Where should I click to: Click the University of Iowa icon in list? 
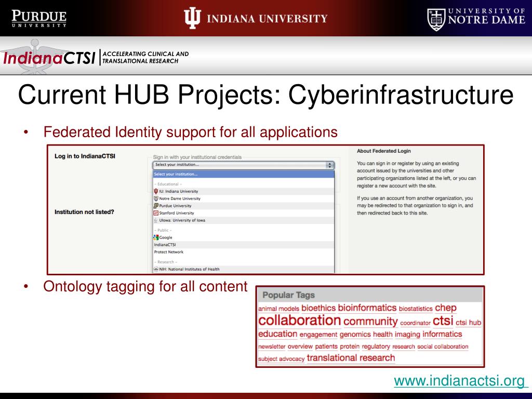click(x=156, y=220)
